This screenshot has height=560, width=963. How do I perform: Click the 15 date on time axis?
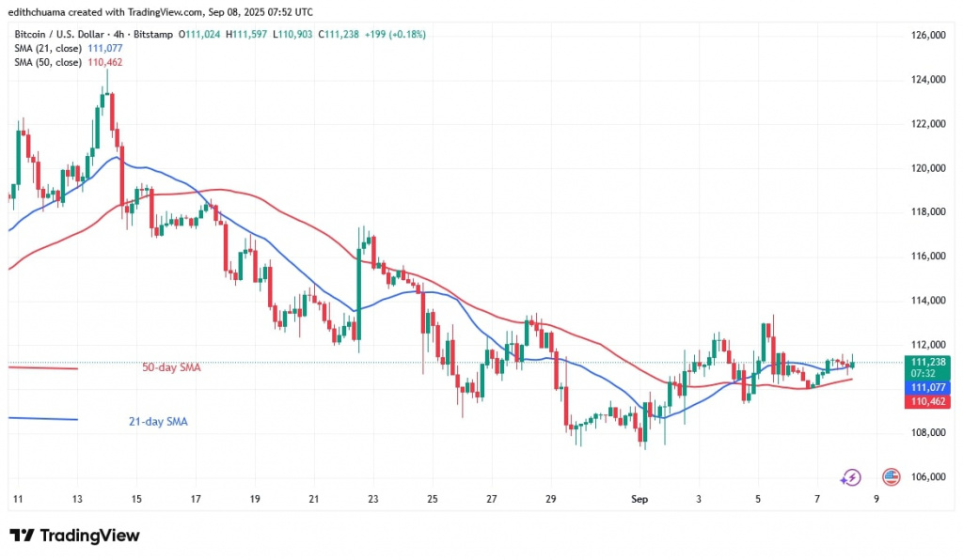pyautogui.click(x=135, y=499)
